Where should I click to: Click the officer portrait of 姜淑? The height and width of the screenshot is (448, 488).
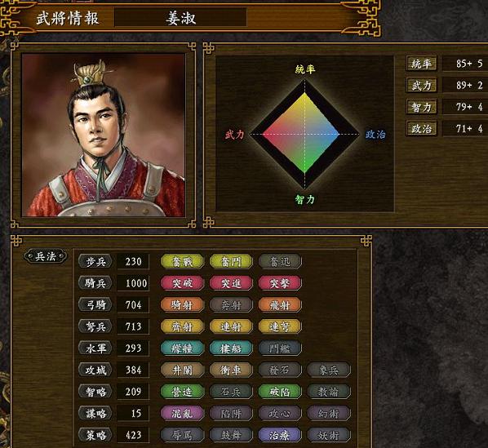pyautogui.click(x=103, y=135)
